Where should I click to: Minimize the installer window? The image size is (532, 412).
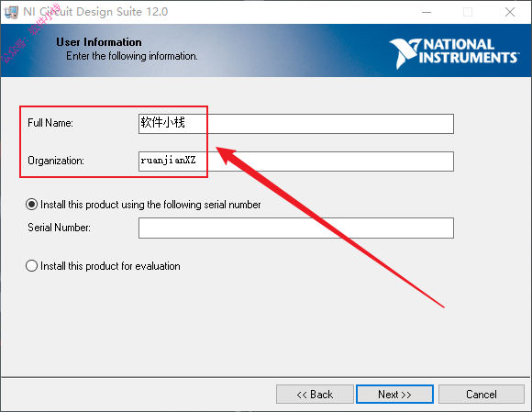pos(427,12)
